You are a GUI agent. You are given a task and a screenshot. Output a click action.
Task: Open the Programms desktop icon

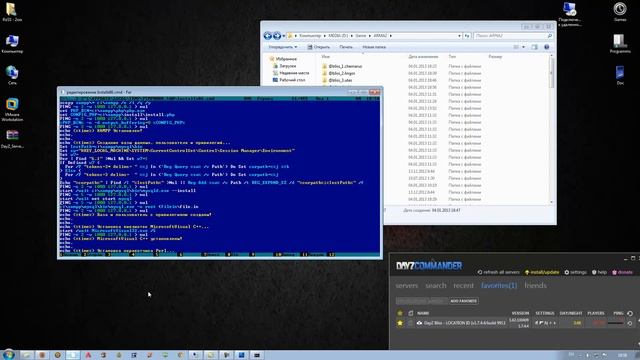click(x=620, y=44)
